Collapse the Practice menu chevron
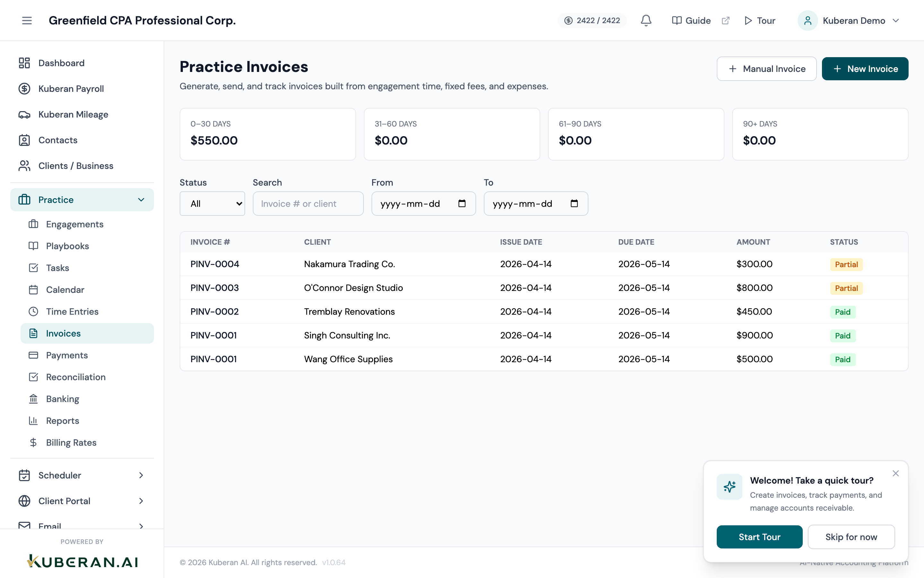 point(141,199)
